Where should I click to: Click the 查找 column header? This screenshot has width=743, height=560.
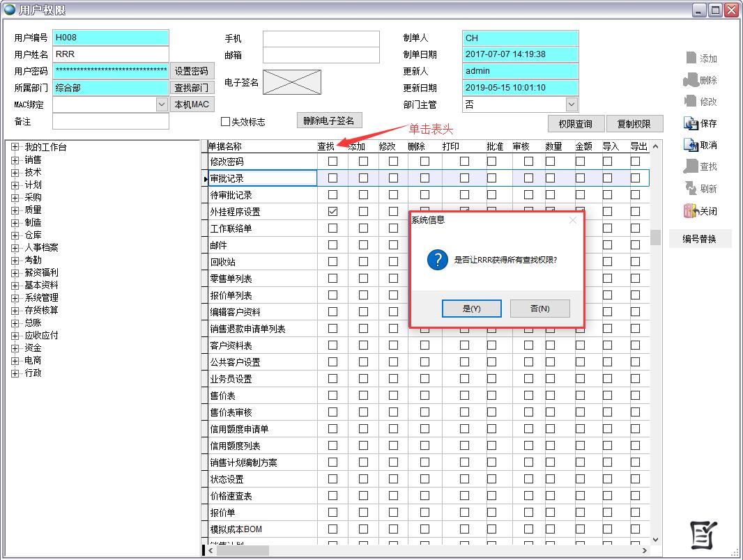325,147
